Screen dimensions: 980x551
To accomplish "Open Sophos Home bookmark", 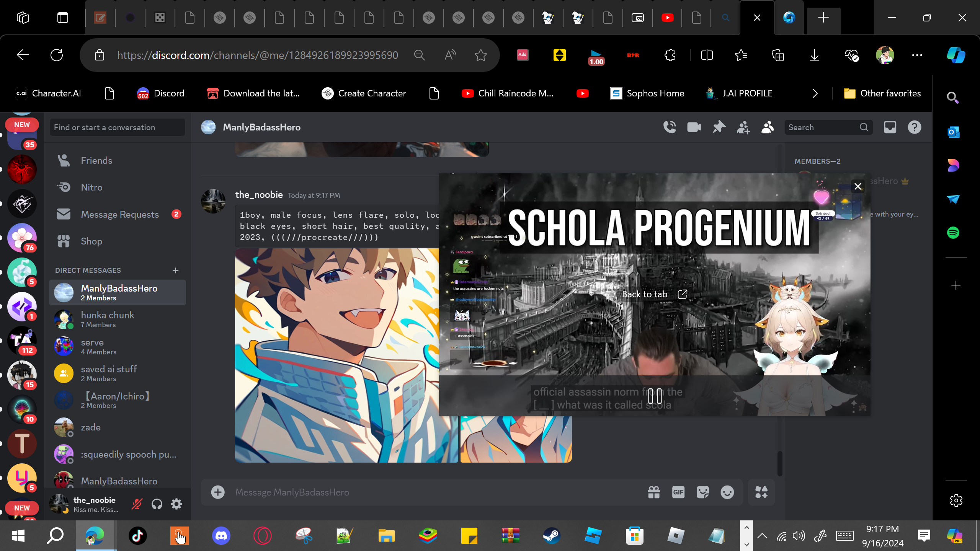I will coord(647,93).
